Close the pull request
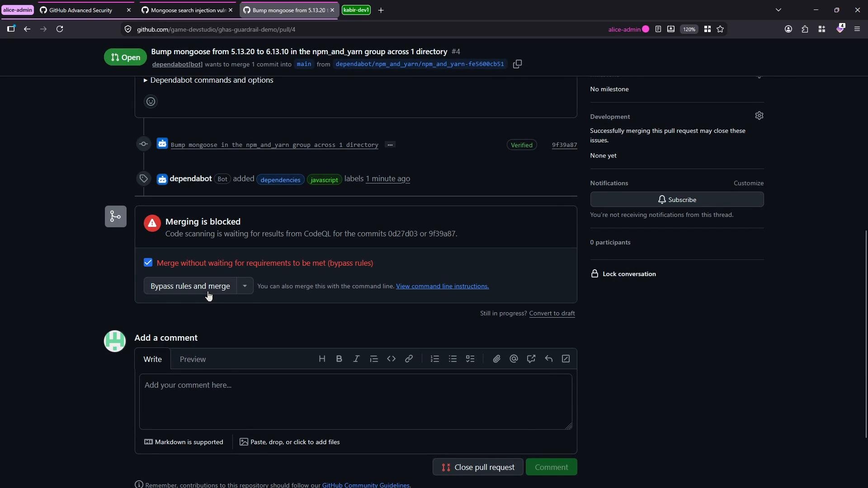868x488 pixels. pos(478,467)
